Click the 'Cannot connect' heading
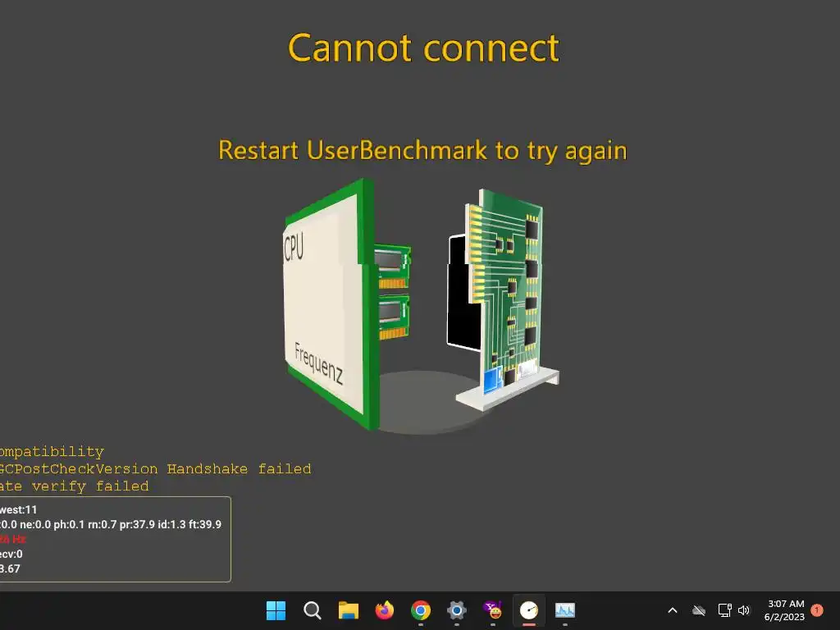Screen dimensions: 840x630 (423, 48)
